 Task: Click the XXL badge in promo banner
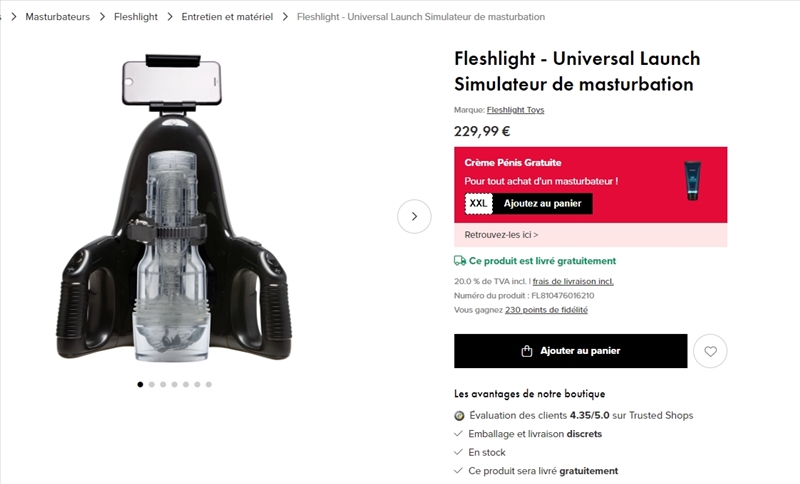(x=479, y=203)
